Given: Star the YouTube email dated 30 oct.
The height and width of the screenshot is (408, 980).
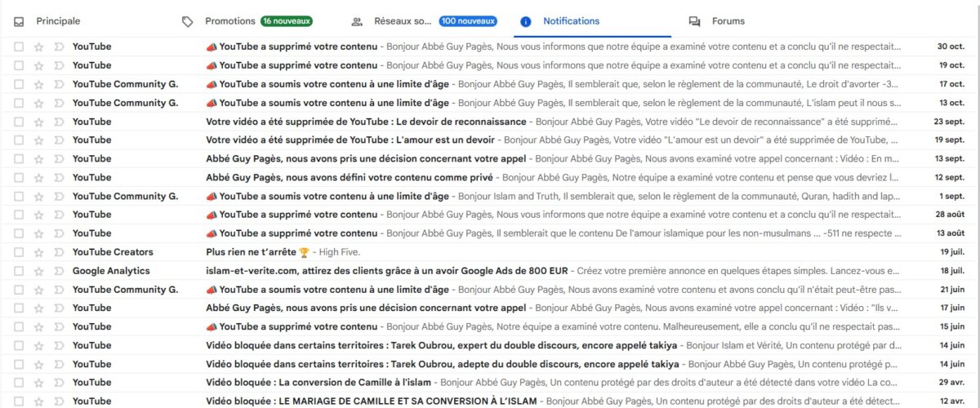Looking at the screenshot, I should (x=38, y=47).
